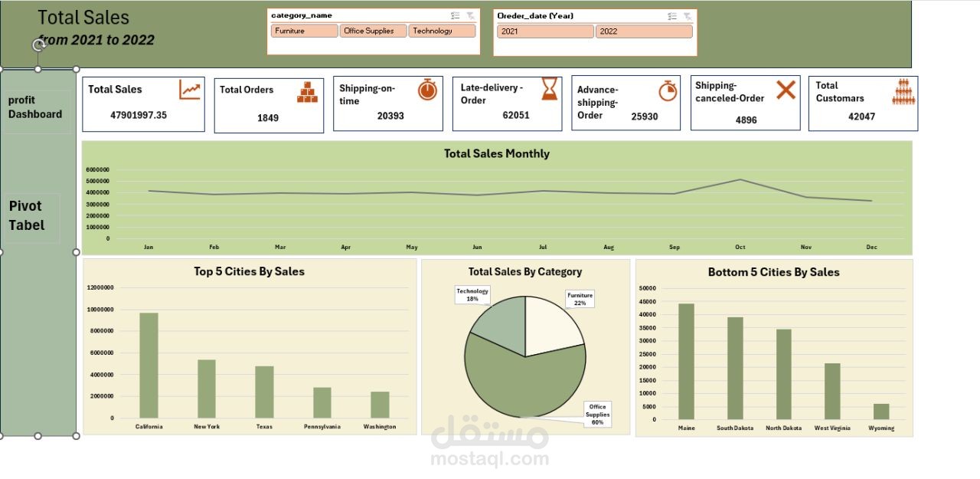Click the Total Orders stacked boxes icon
Screen dimensions: 980x479
point(307,92)
